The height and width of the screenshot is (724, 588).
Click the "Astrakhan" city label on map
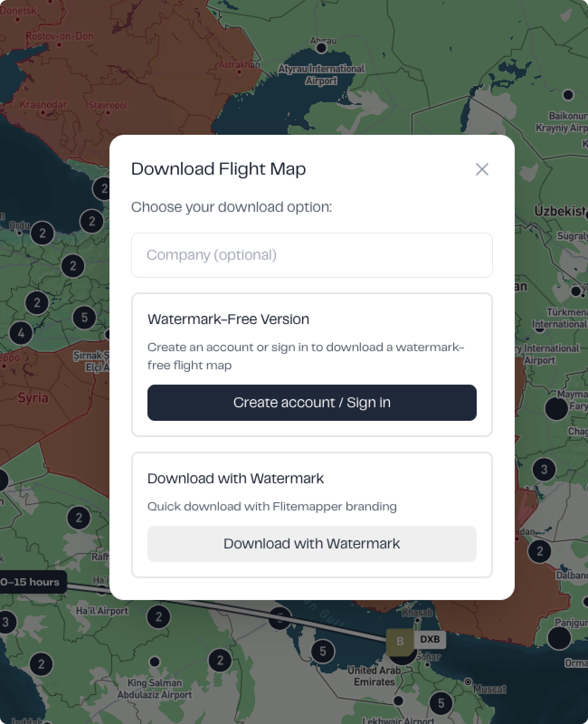239,65
